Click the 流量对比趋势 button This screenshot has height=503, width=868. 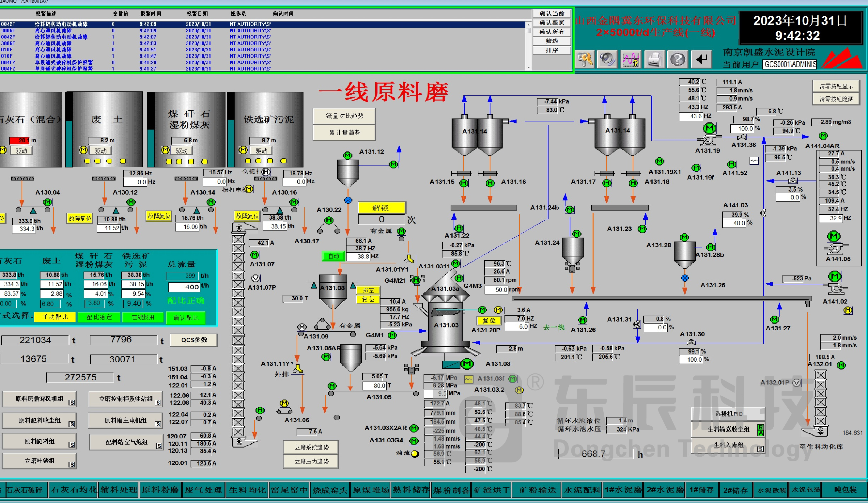pyautogui.click(x=344, y=116)
